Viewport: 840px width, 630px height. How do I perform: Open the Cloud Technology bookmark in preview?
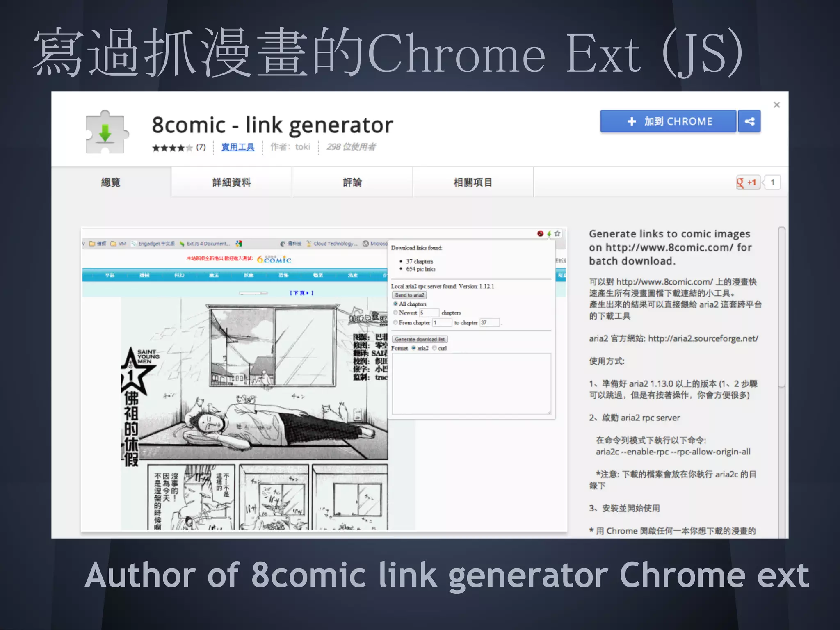click(331, 244)
